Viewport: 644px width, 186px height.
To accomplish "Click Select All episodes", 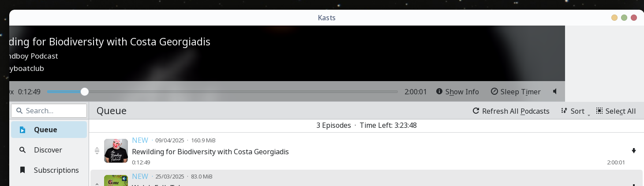I will (616, 111).
